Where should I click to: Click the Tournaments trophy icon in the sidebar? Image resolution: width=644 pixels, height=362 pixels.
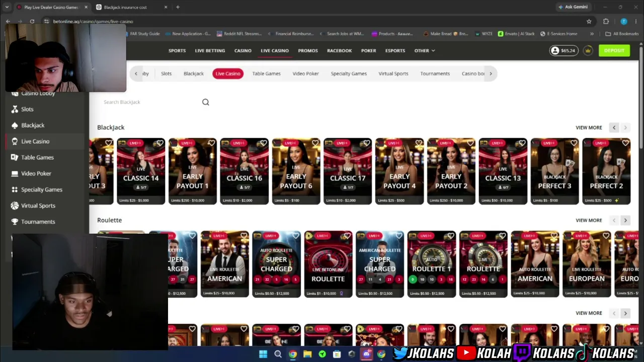[x=15, y=222]
